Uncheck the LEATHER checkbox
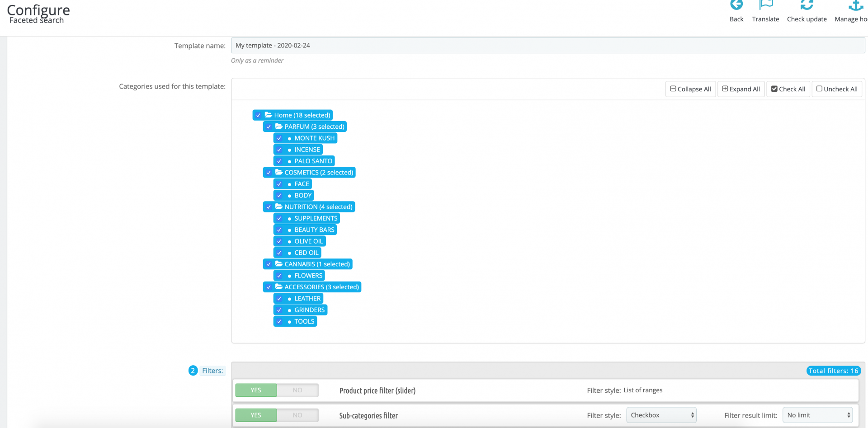The height and width of the screenshot is (428, 868). pyautogui.click(x=279, y=299)
